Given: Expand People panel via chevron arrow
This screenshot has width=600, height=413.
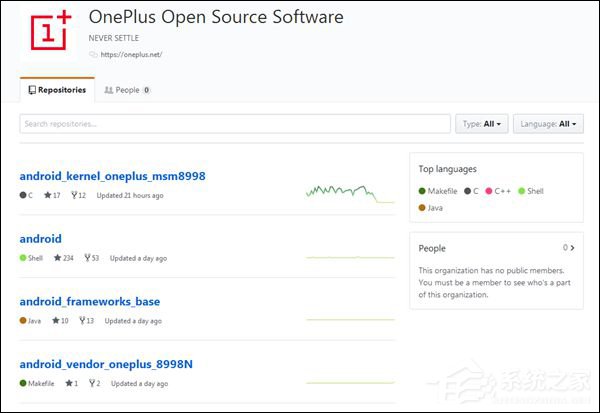Looking at the screenshot, I should 572,248.
